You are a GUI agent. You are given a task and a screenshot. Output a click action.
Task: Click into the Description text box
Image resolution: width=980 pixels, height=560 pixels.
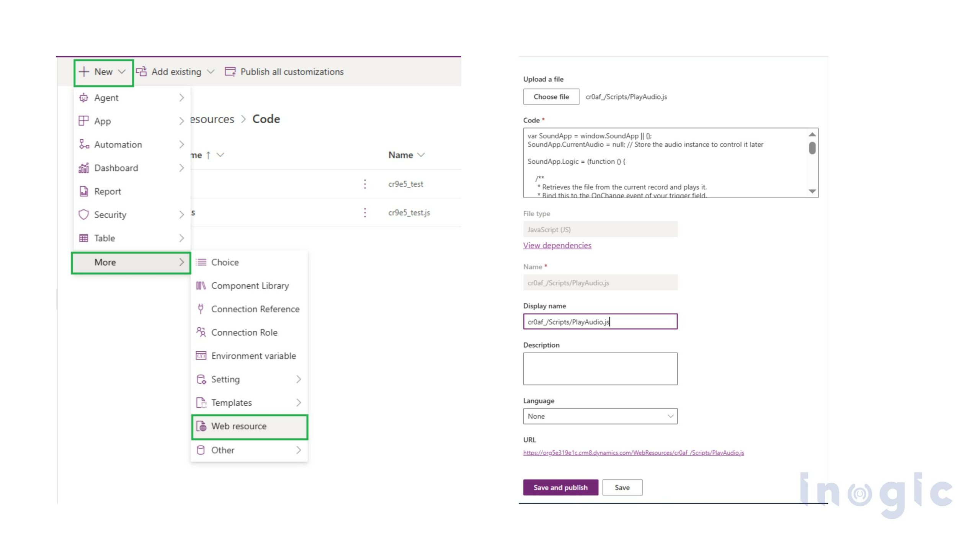point(600,369)
